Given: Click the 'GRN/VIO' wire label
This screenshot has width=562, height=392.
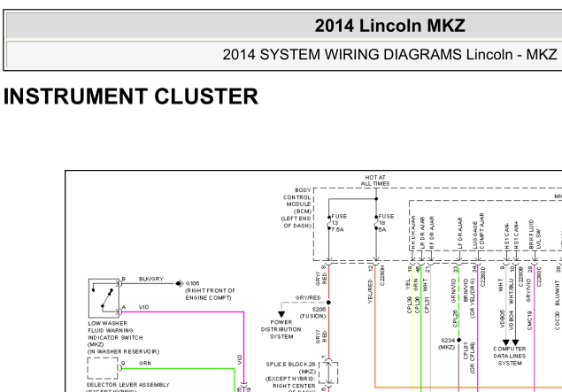Looking at the screenshot, I should pos(455,290).
